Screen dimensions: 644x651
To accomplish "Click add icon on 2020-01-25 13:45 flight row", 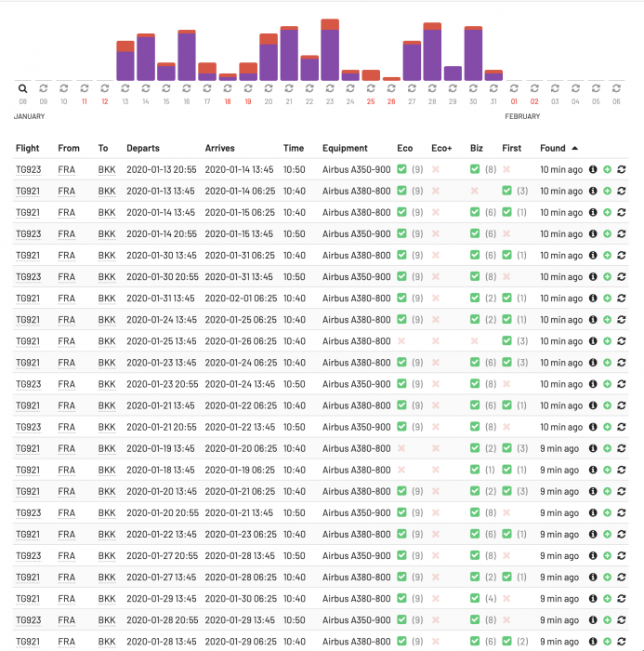I will pos(607,341).
